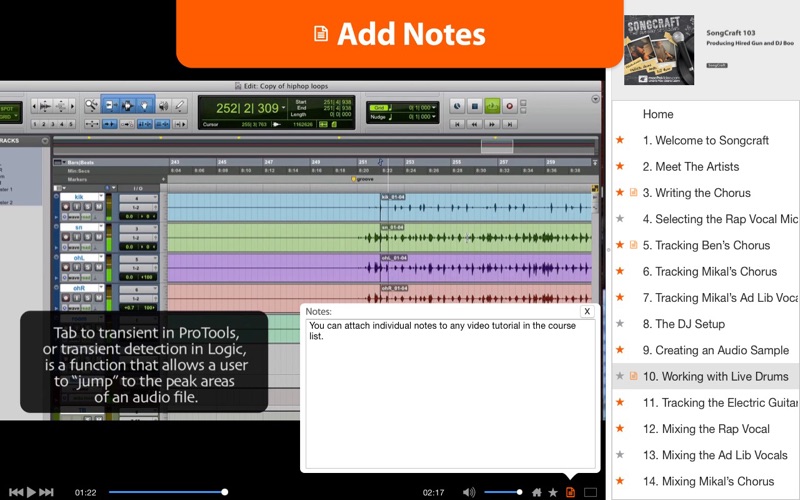Open the SongCraft 103 course thumbnail
The image size is (800, 500).
coord(659,50)
